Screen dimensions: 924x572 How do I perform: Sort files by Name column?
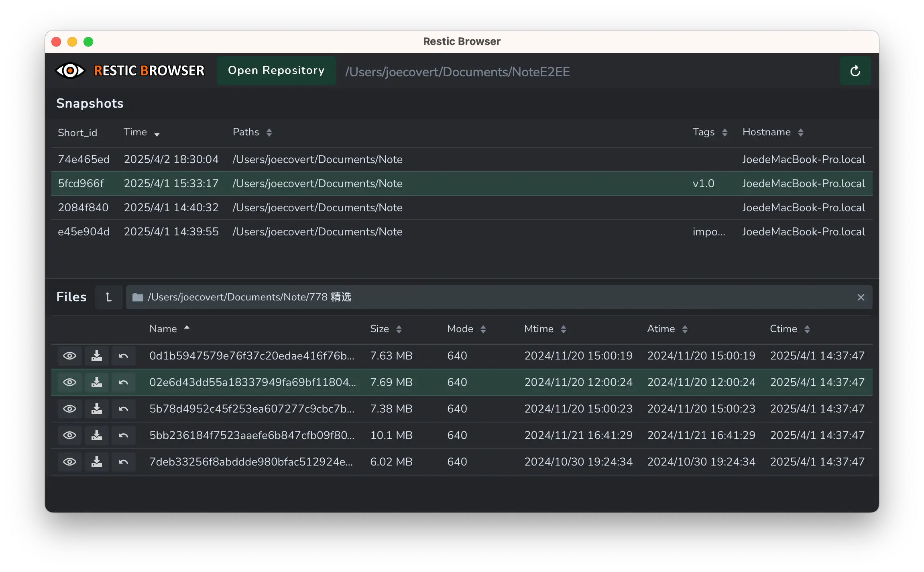point(169,329)
